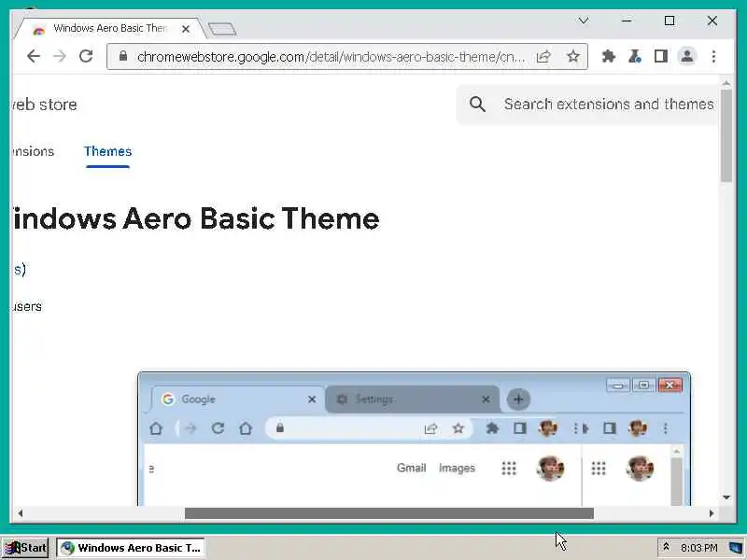The width and height of the screenshot is (747, 560).
Task: Open a new tab beside the current tab
Action: click(222, 29)
